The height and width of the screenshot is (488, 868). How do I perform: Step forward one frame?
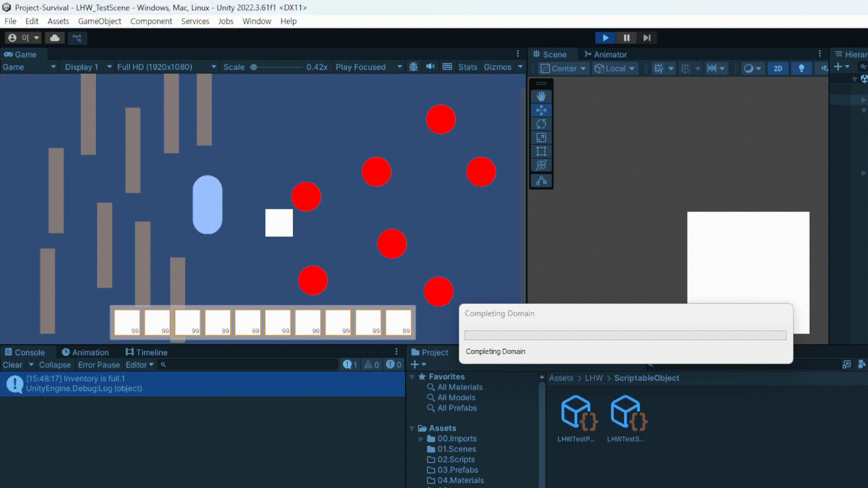coord(647,38)
